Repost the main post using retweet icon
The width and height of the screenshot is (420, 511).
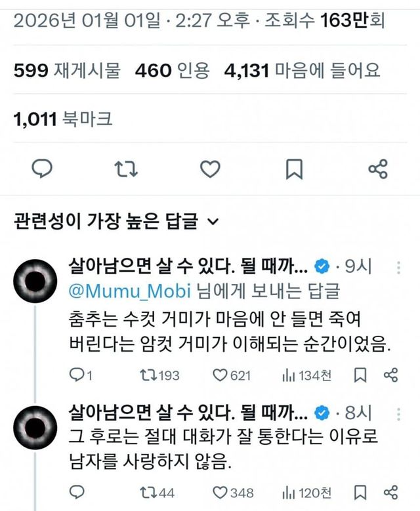pos(126,169)
